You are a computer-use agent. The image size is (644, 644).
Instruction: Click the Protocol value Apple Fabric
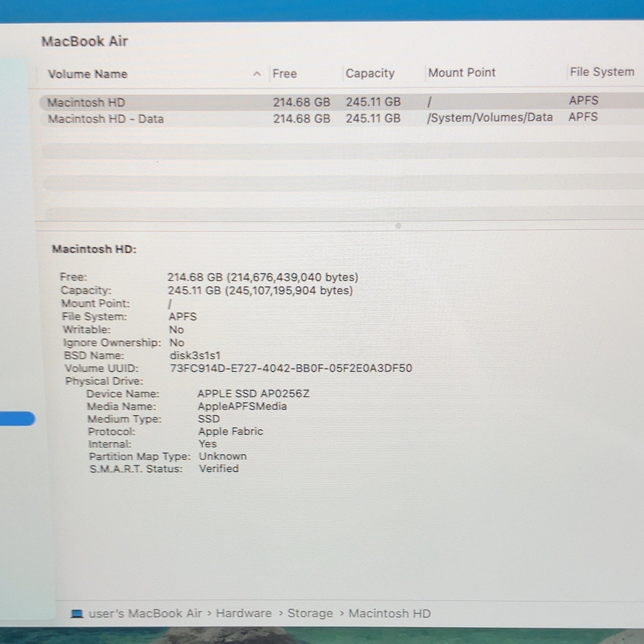pos(231,431)
